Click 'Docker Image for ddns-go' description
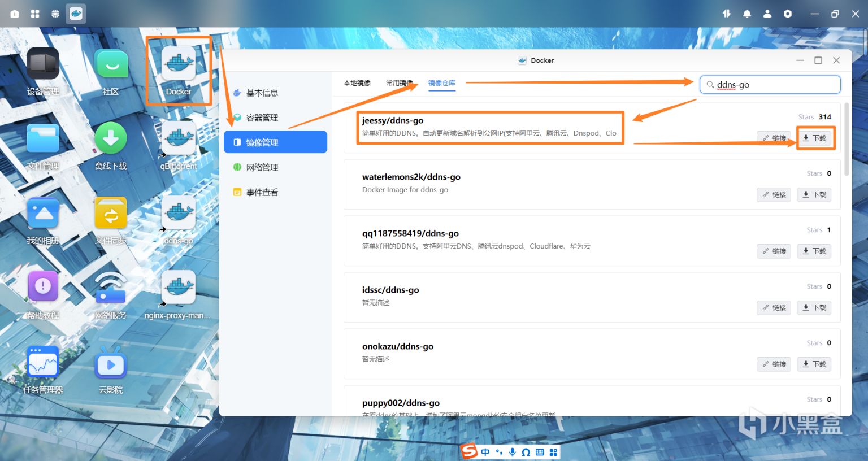 point(405,190)
